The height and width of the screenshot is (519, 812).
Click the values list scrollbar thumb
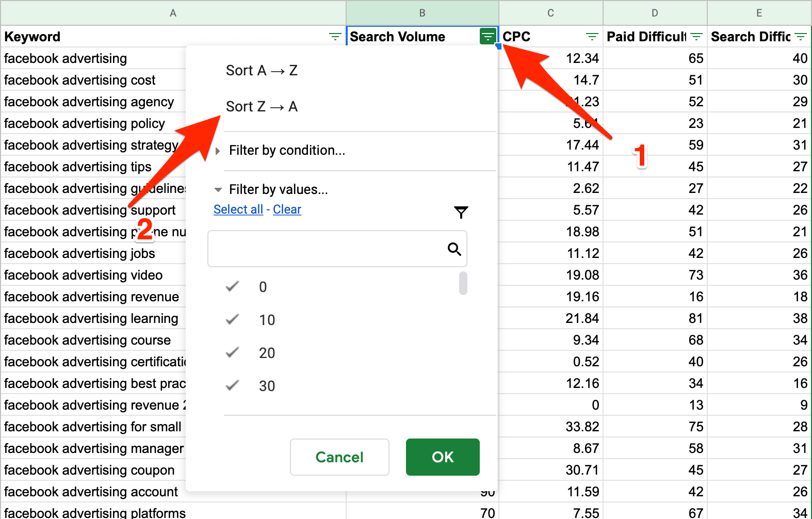point(463,283)
